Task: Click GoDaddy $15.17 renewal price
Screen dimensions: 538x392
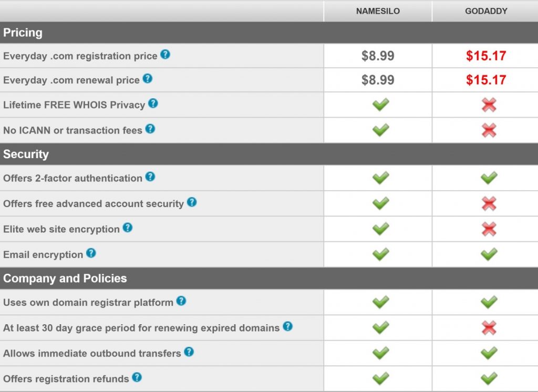Action: [x=486, y=80]
